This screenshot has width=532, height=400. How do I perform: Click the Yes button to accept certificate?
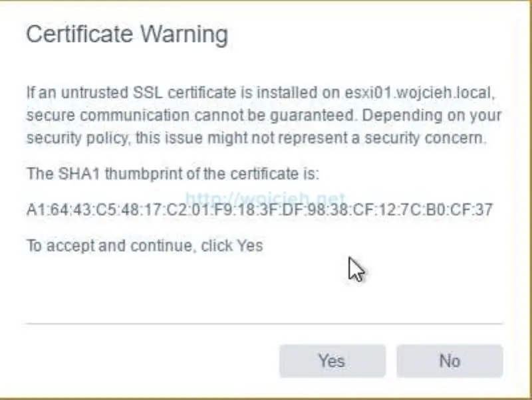(x=332, y=361)
